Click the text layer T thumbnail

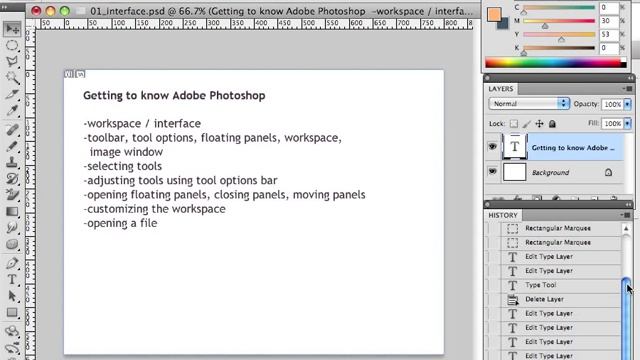(515, 147)
